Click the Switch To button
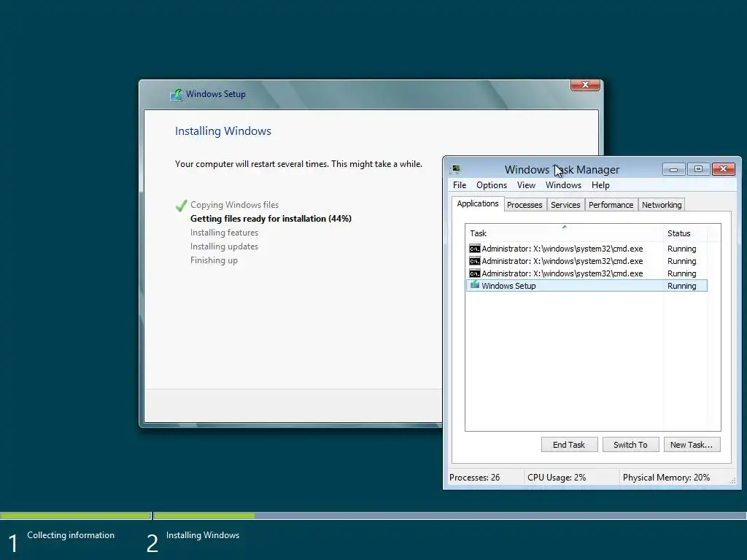The height and width of the screenshot is (560, 747). tap(630, 445)
